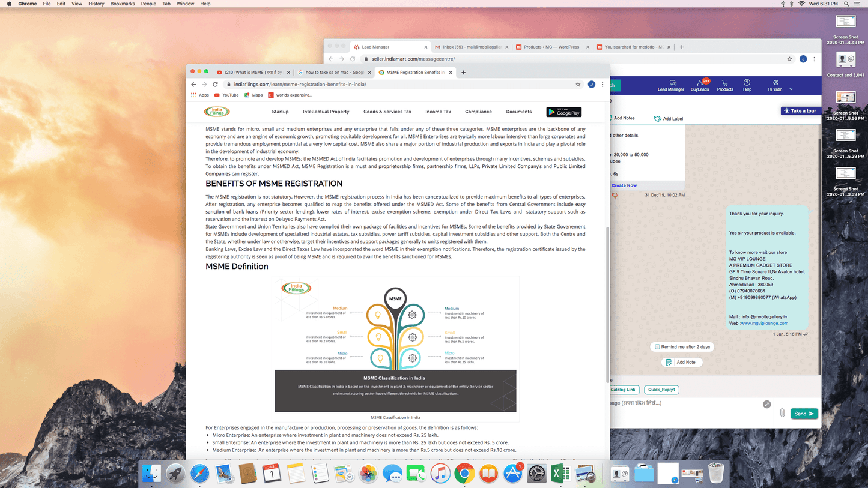The width and height of the screenshot is (868, 488).
Task: Open the Bookmarks menu in the macOS menu bar
Action: pyautogui.click(x=123, y=4)
